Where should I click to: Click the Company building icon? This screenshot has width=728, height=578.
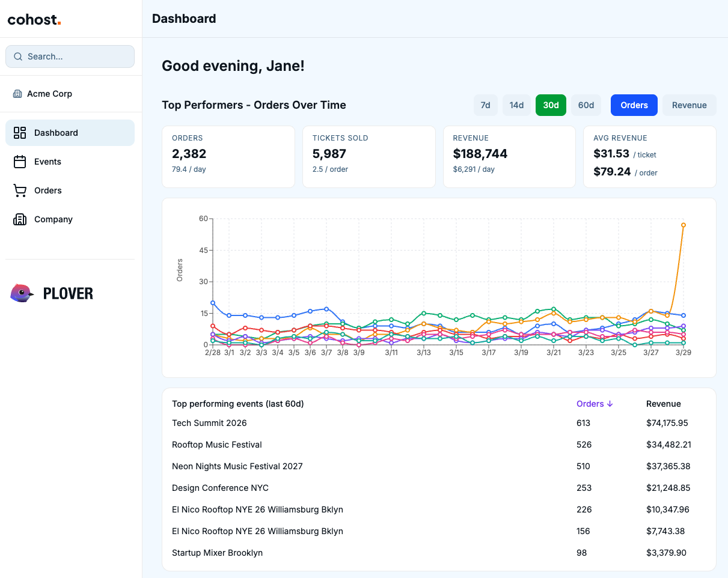[20, 219]
